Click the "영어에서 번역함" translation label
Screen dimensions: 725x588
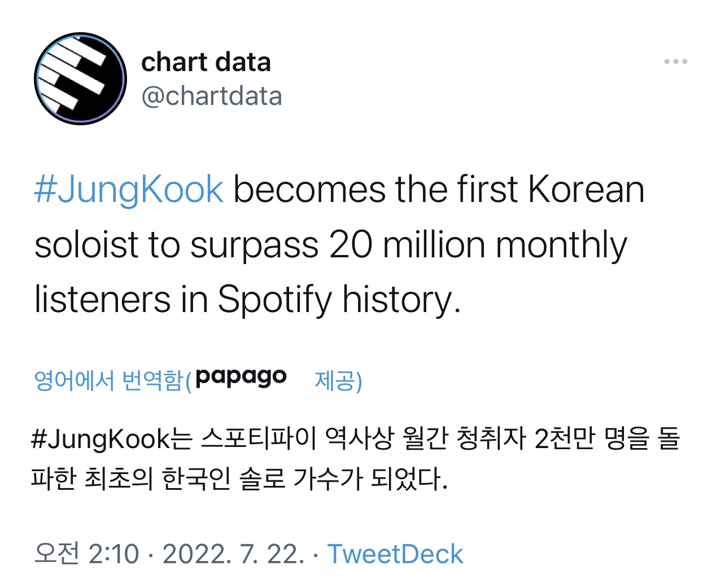point(108,380)
